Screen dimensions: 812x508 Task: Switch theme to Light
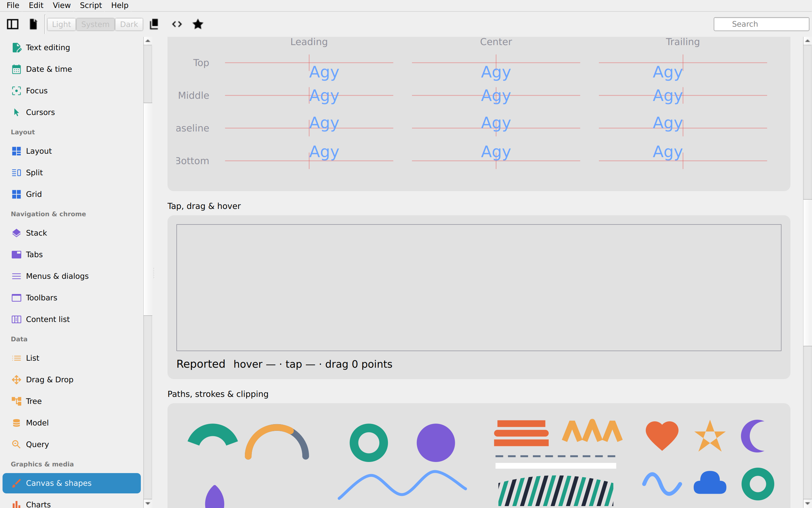tap(62, 24)
